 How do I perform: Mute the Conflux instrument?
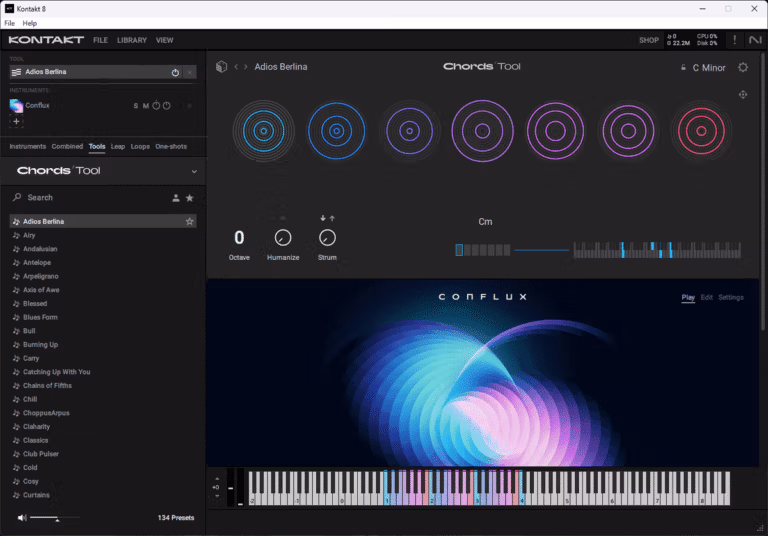(145, 106)
